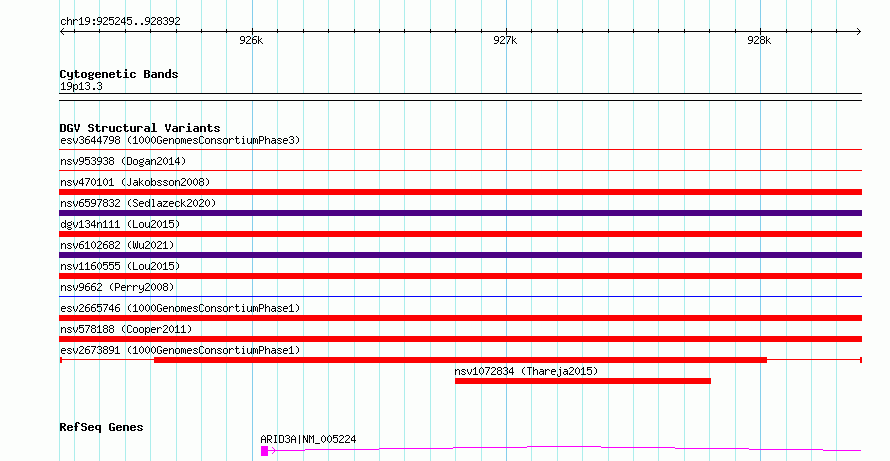Open variant esv3644798 label
The height and width of the screenshot is (461, 890).
click(180, 140)
